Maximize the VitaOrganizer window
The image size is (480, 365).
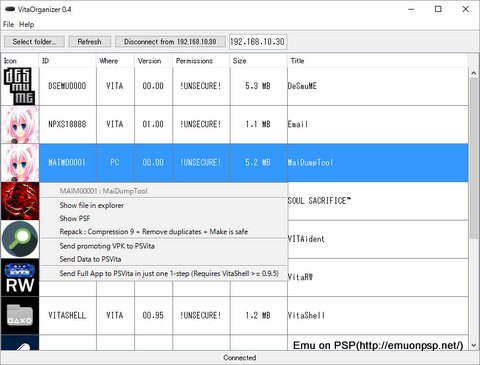coord(438,9)
